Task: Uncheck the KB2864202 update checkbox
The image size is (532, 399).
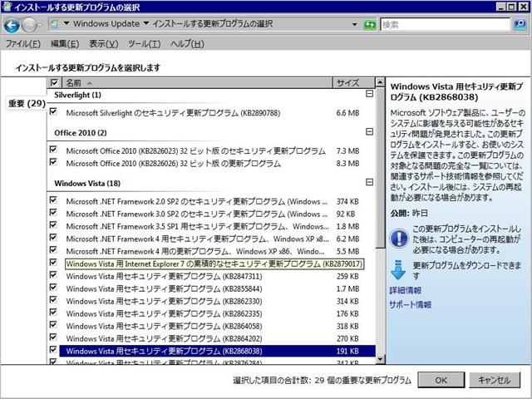Action: point(53,337)
